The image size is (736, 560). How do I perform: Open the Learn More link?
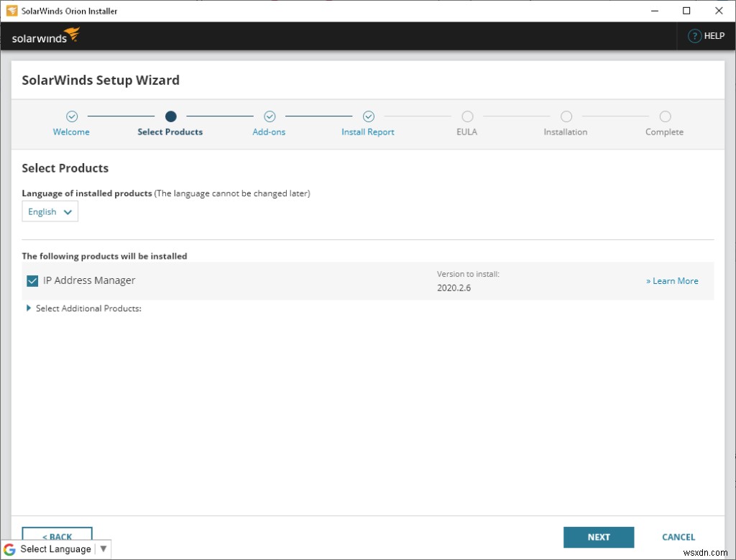pyautogui.click(x=672, y=281)
